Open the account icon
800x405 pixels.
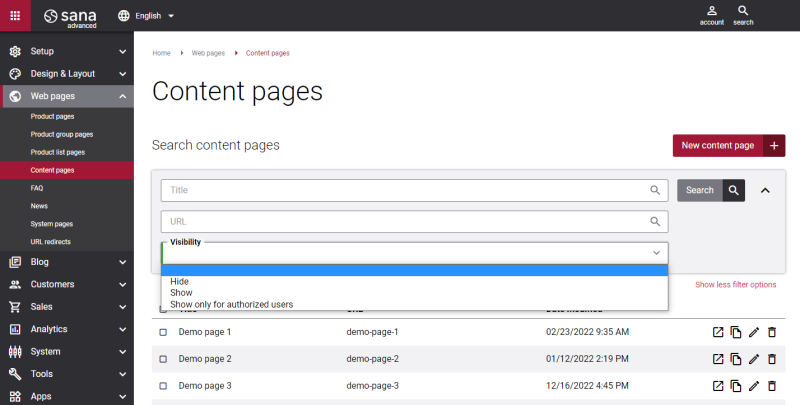tap(712, 16)
